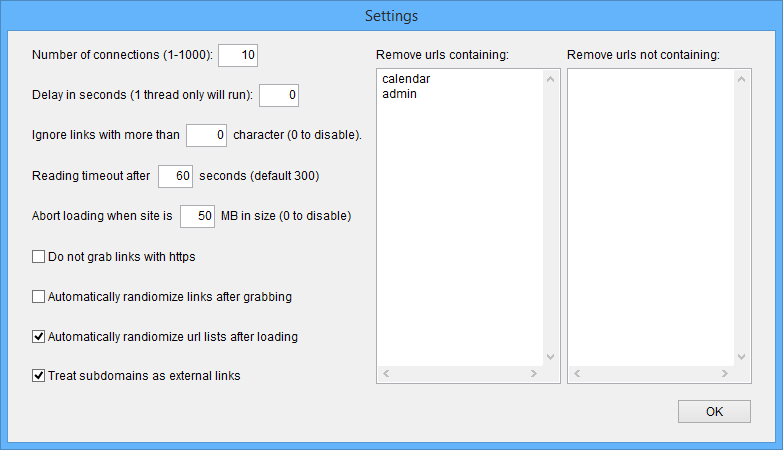Enable Do not grab links with https
The height and width of the screenshot is (450, 783).
(x=39, y=257)
